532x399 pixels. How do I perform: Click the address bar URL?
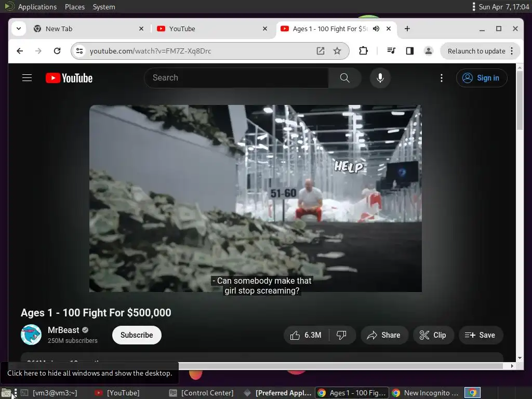pyautogui.click(x=150, y=51)
